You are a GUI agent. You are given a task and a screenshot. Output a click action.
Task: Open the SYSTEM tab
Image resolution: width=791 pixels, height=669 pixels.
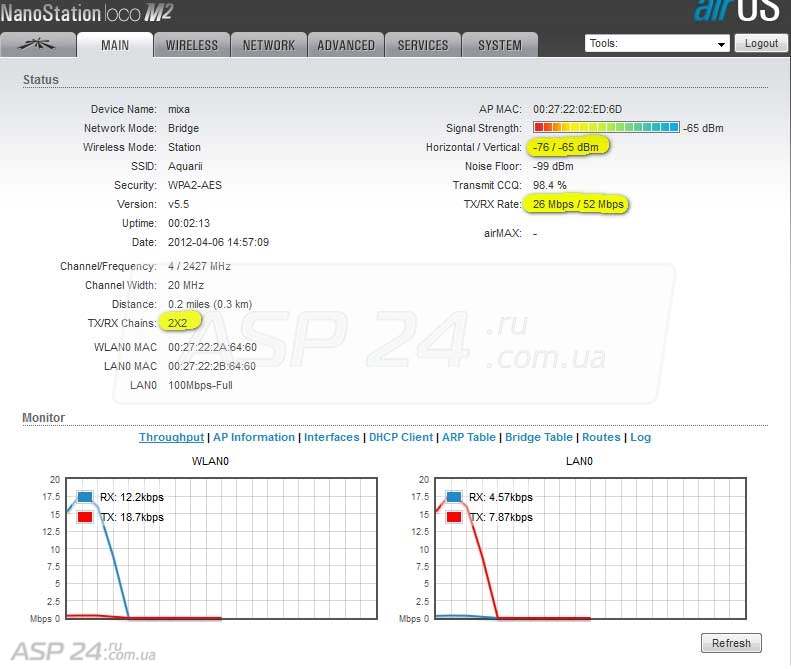[x=499, y=45]
